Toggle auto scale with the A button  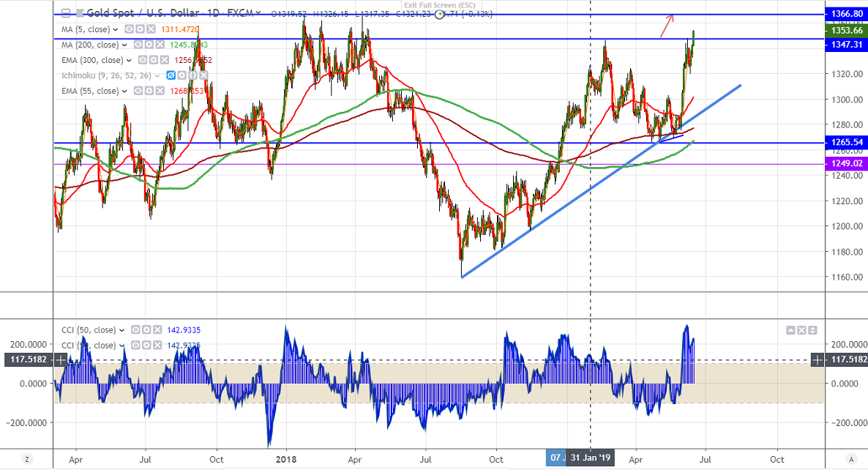coord(851,459)
